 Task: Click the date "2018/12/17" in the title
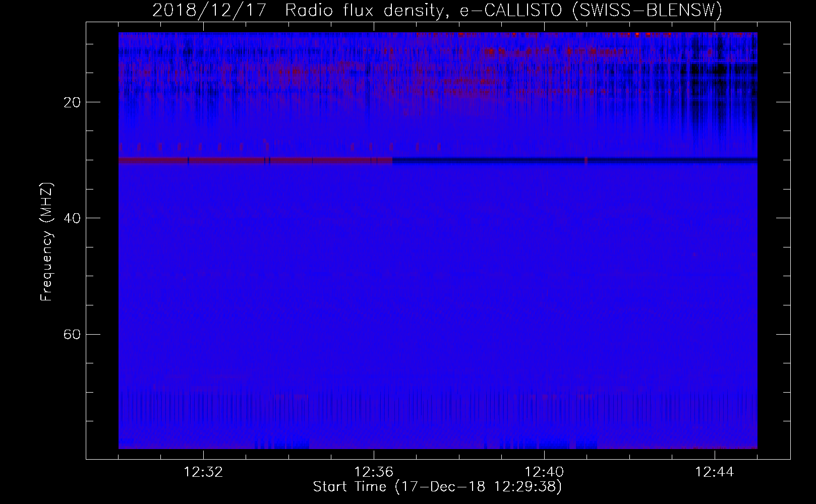click(x=209, y=10)
